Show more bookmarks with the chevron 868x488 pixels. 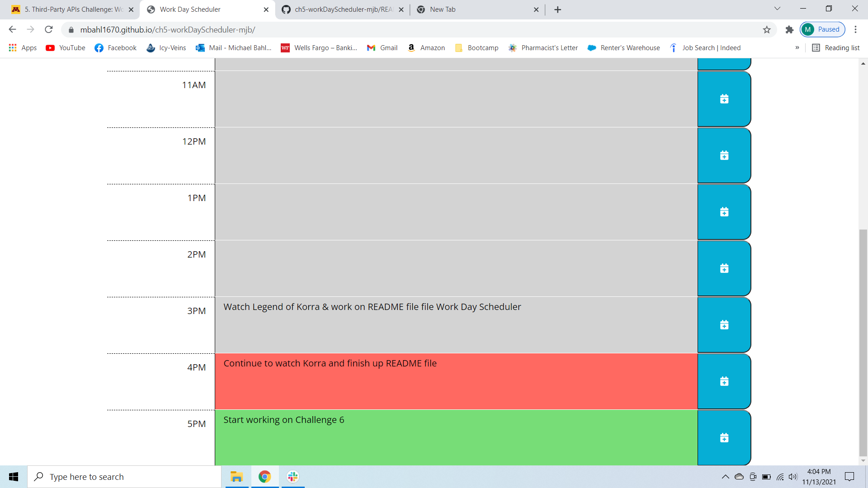797,48
